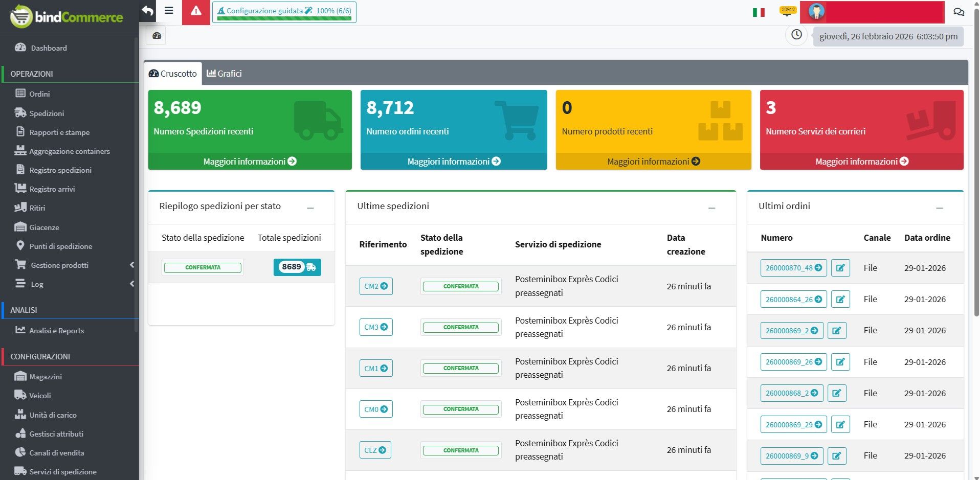This screenshot has width=980, height=480.
Task: Click the edit icon for order 260000870_48
Action: 840,268
